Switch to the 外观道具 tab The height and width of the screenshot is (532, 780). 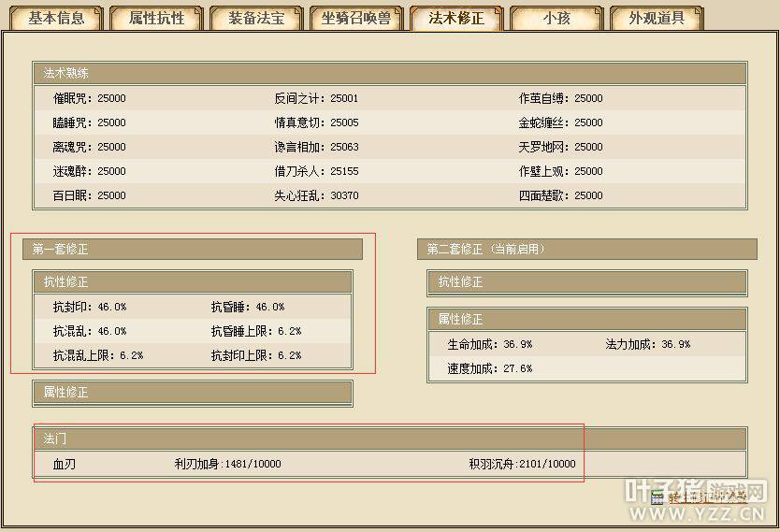pyautogui.click(x=656, y=18)
